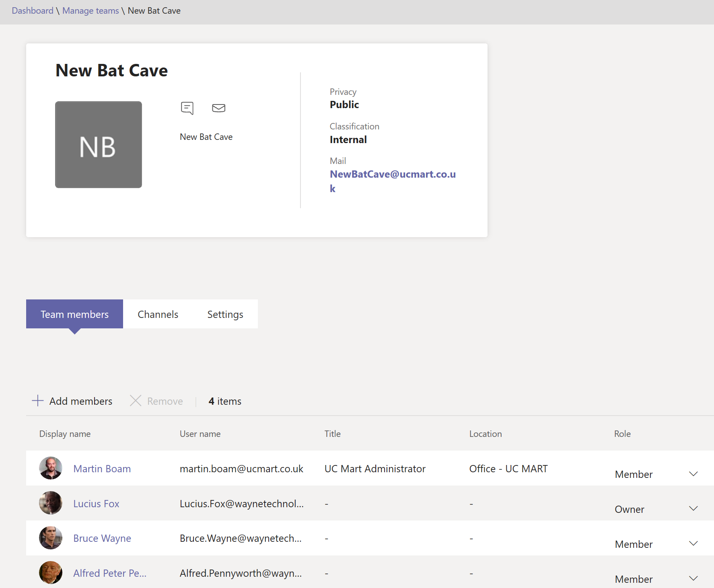Open role dropdown for Martin Boam
This screenshot has width=714, height=588.
[x=693, y=474]
